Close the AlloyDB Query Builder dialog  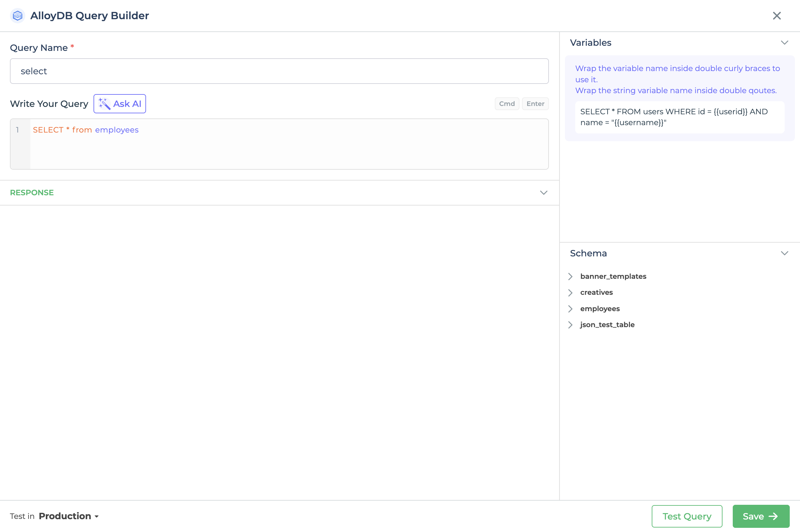(x=777, y=16)
